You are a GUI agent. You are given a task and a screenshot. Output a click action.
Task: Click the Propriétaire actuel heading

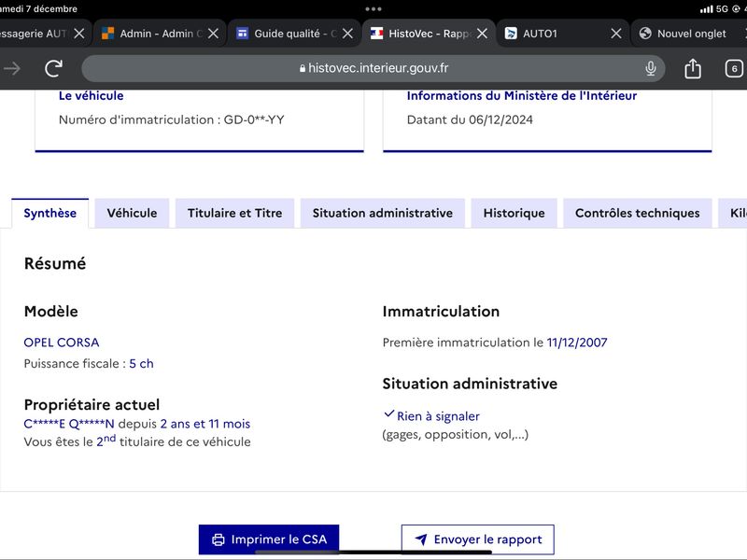[x=92, y=405]
